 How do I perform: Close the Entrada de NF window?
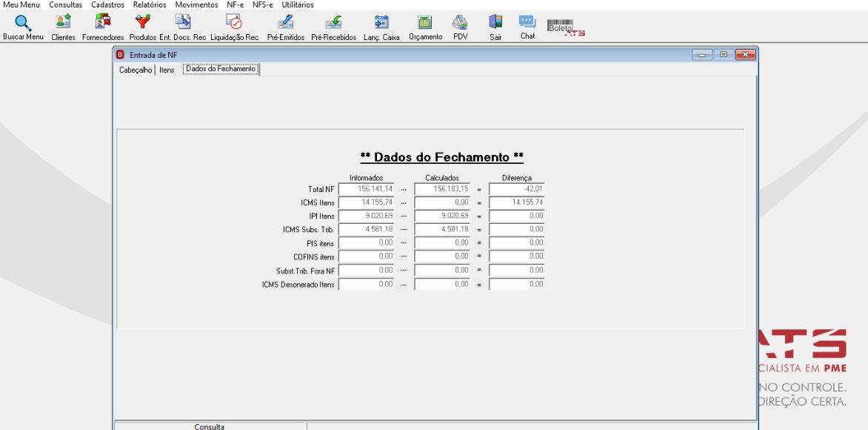[746, 54]
